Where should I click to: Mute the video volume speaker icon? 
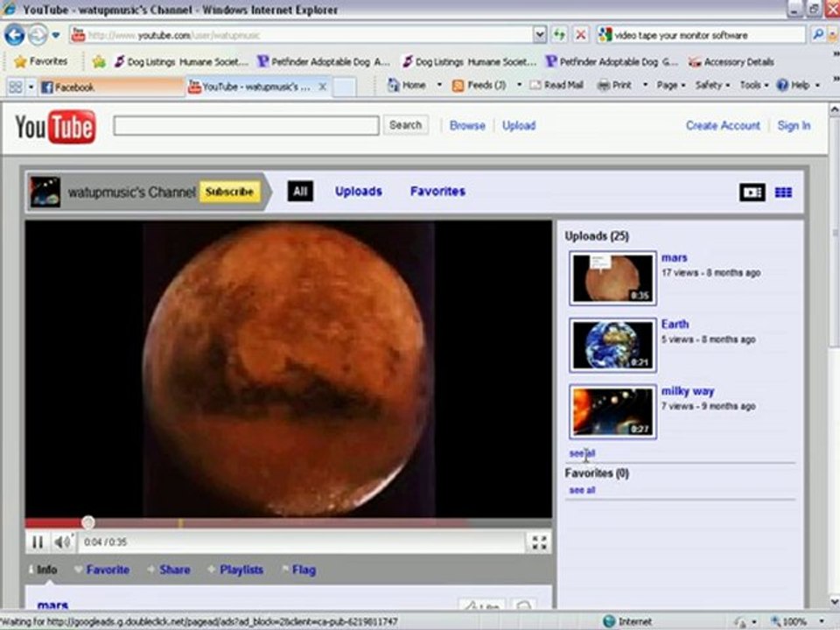[x=61, y=542]
